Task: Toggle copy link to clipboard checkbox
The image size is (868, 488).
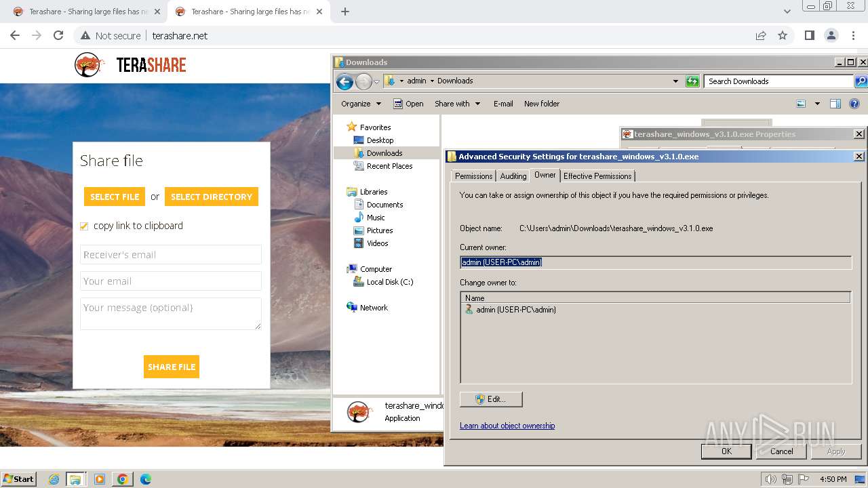Action: click(x=84, y=226)
